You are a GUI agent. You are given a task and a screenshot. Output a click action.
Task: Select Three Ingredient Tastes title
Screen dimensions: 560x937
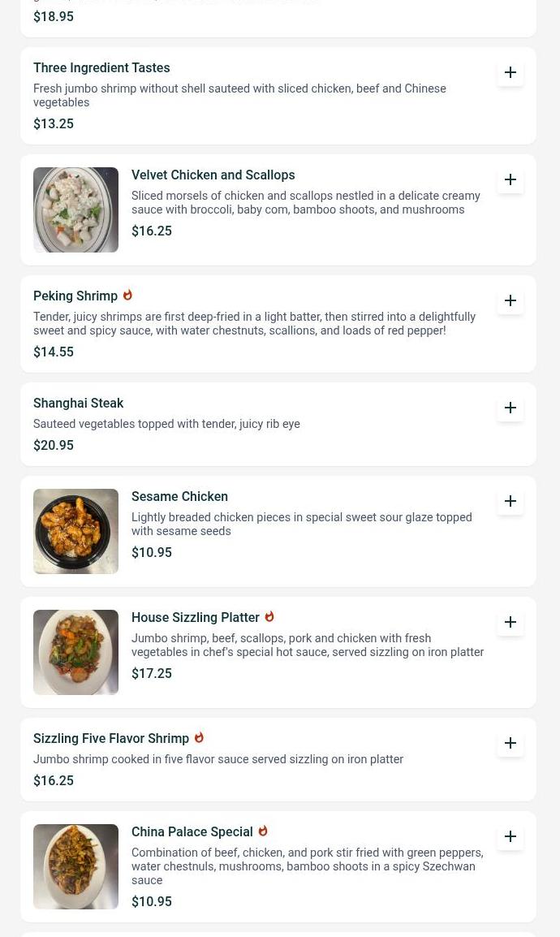click(x=101, y=68)
